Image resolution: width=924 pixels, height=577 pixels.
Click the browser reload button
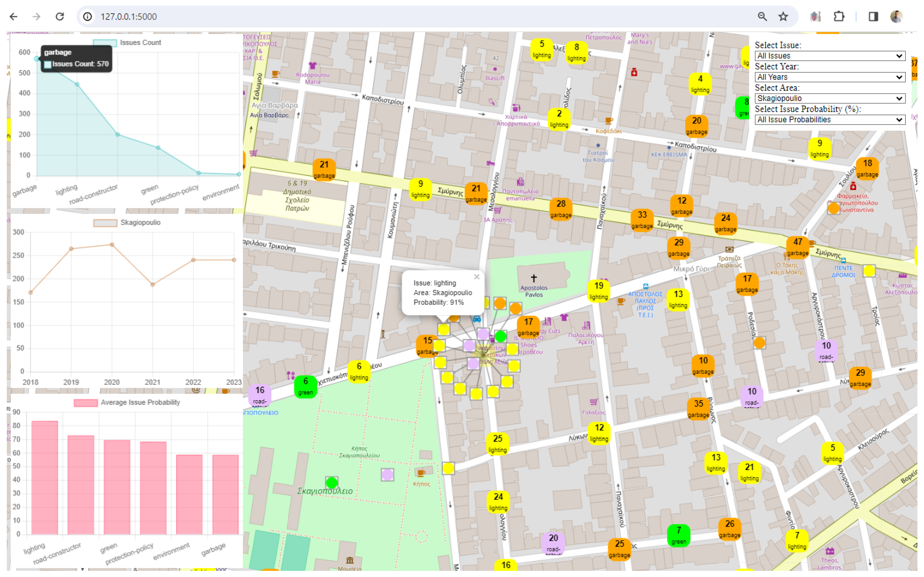60,16
